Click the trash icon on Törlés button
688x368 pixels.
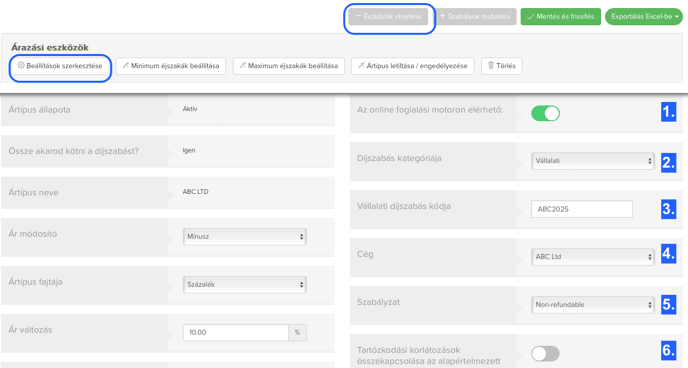tap(491, 65)
